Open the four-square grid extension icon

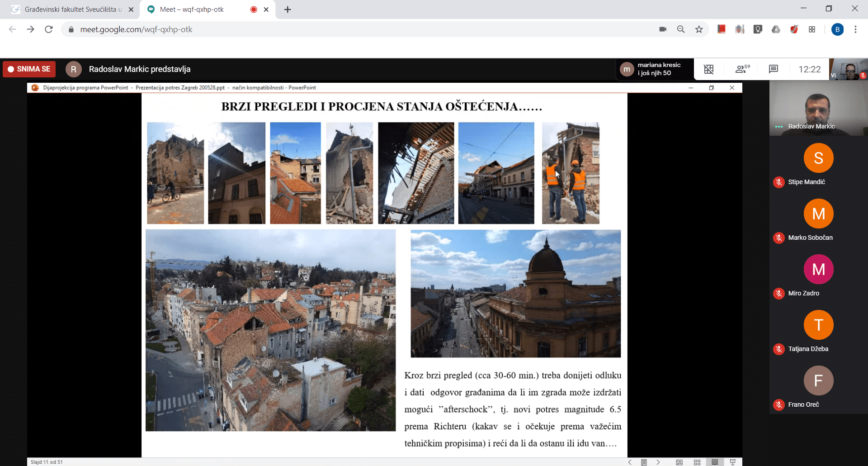pyautogui.click(x=812, y=29)
